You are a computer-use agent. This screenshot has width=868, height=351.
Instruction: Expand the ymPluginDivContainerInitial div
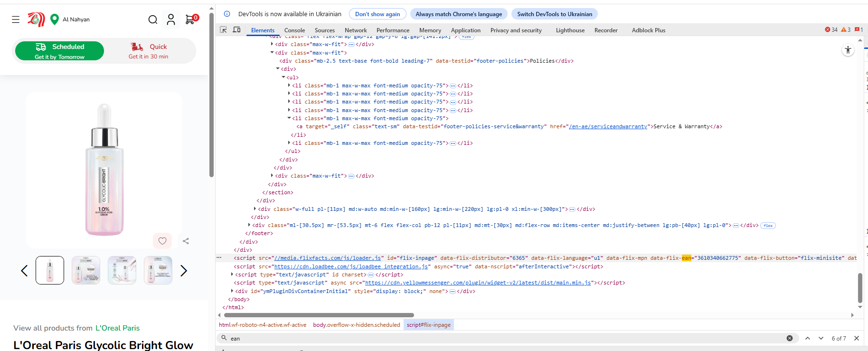232,291
